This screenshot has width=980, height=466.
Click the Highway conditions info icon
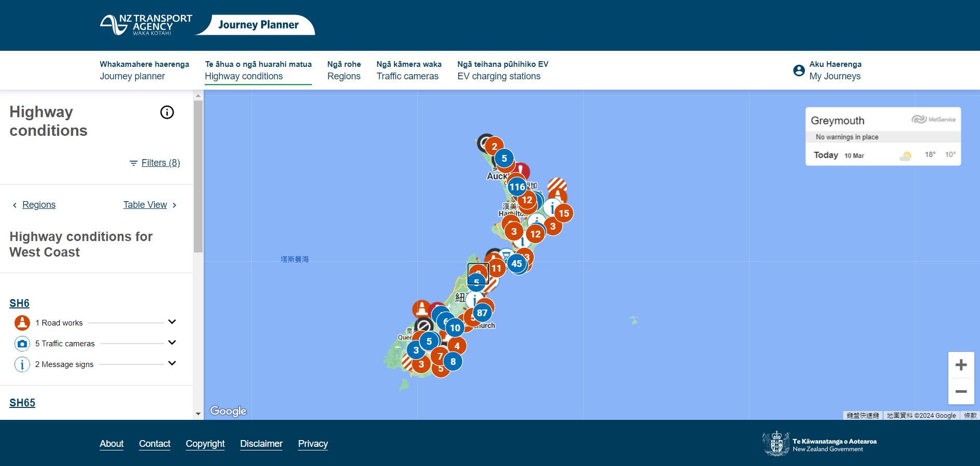(167, 112)
